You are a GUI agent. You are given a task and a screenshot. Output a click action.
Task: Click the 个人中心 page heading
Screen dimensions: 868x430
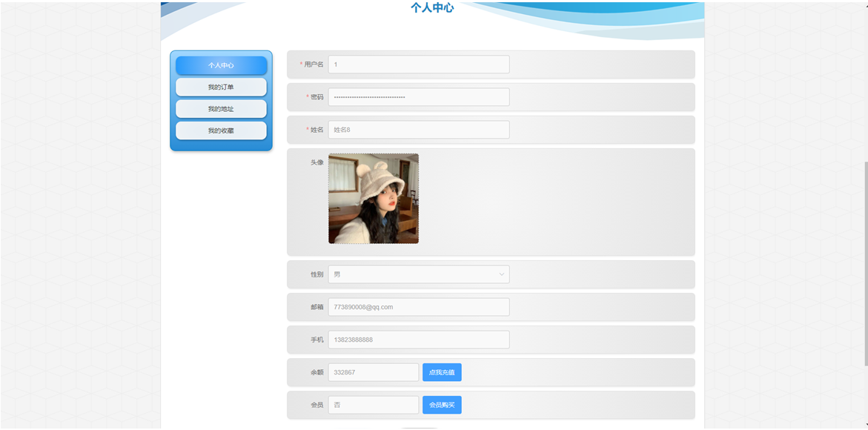pos(432,7)
